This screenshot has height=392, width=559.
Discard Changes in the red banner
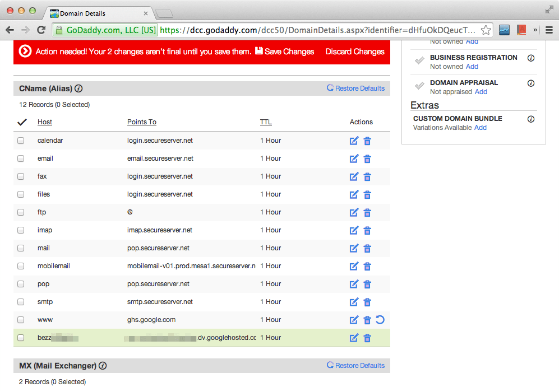pos(355,52)
